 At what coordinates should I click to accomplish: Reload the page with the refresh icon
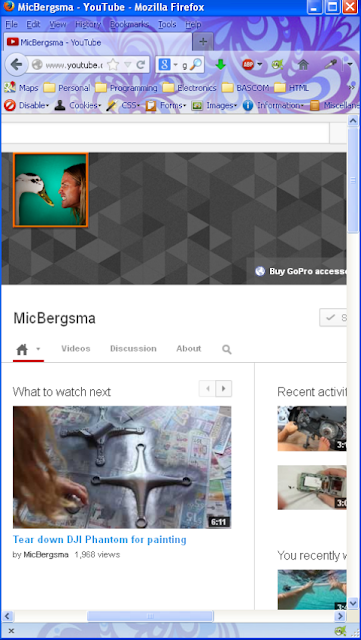click(x=140, y=64)
